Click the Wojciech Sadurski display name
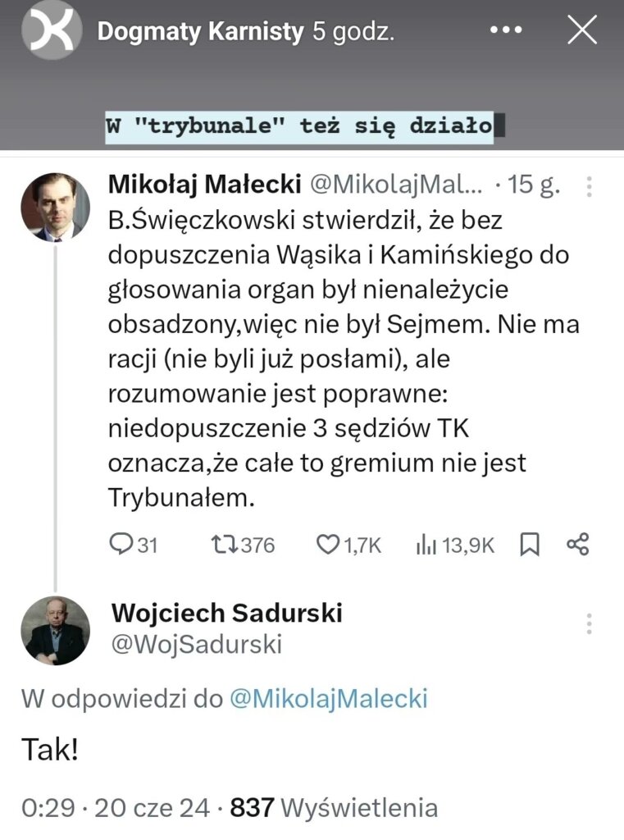The height and width of the screenshot is (840, 624). pyautogui.click(x=226, y=613)
